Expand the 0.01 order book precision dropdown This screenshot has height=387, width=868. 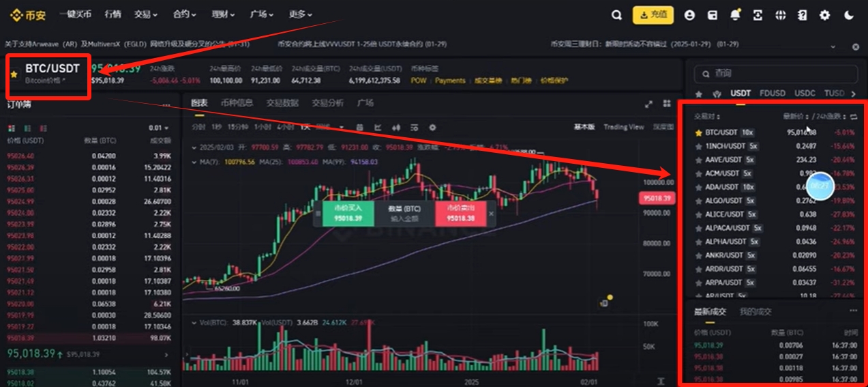point(159,128)
